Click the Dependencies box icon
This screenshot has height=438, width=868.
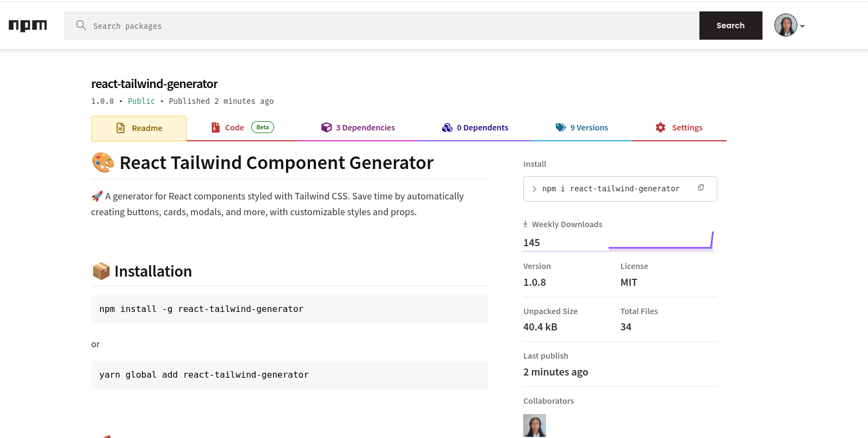tap(326, 127)
